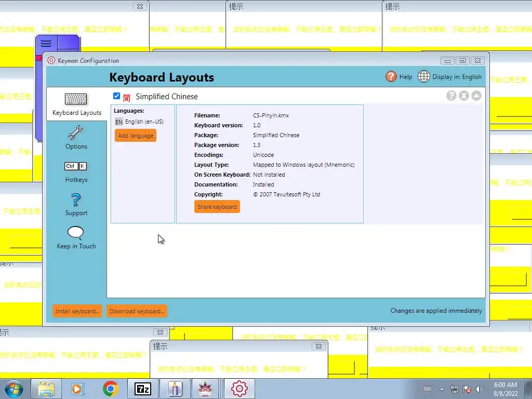Click the Install keyboard... button
The width and height of the screenshot is (532, 399).
click(77, 311)
